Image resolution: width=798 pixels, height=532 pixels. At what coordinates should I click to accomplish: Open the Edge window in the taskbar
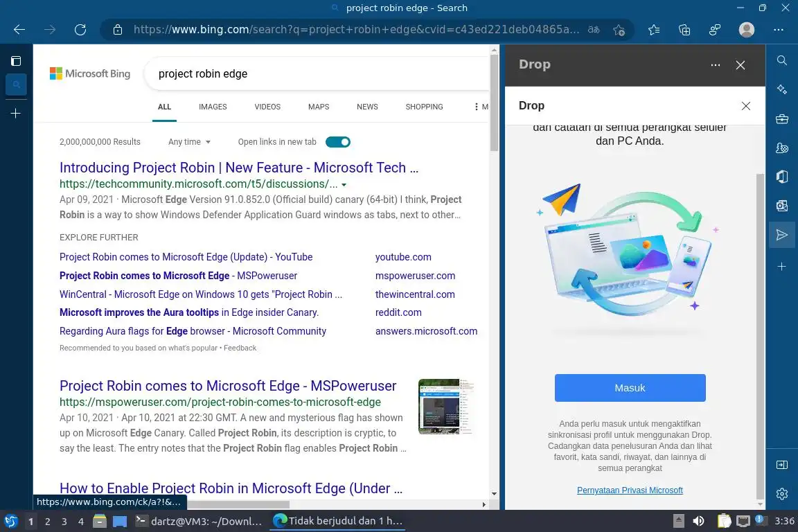click(x=338, y=522)
